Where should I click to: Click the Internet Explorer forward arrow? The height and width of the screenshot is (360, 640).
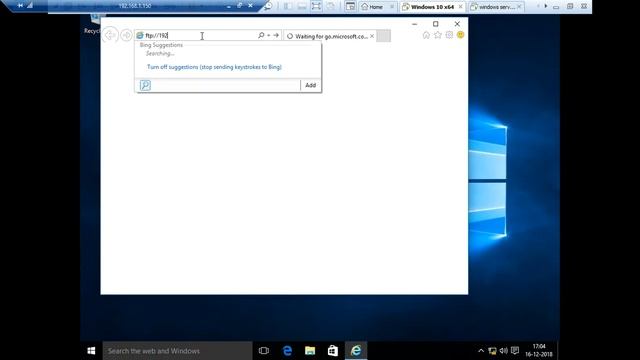[126, 35]
